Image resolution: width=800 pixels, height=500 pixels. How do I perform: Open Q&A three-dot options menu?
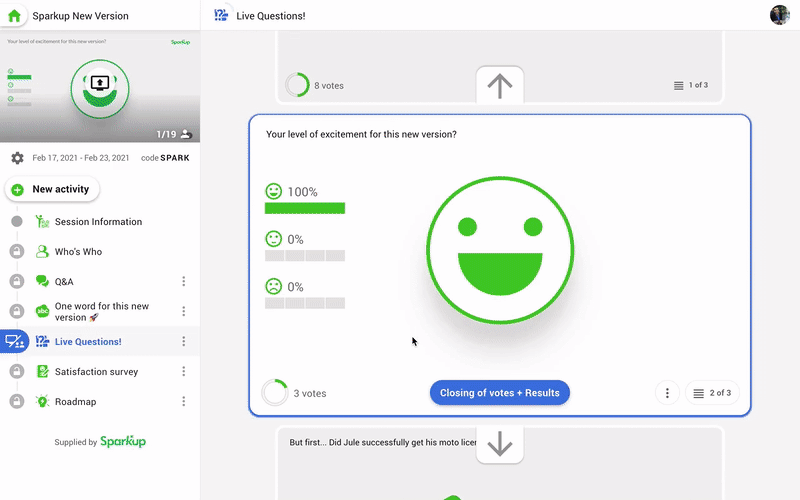tap(184, 281)
